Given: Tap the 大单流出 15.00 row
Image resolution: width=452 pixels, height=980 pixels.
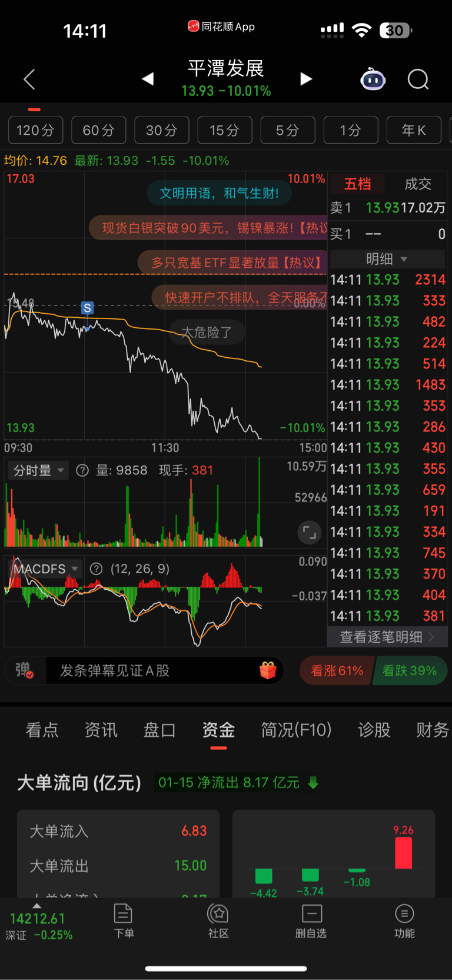Looking at the screenshot, I should tap(118, 866).
